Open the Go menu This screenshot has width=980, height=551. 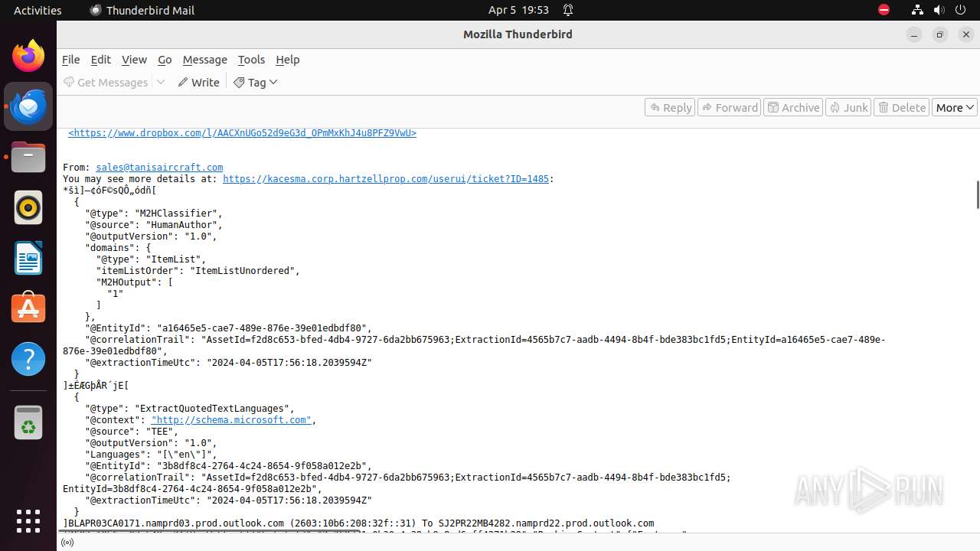click(165, 60)
